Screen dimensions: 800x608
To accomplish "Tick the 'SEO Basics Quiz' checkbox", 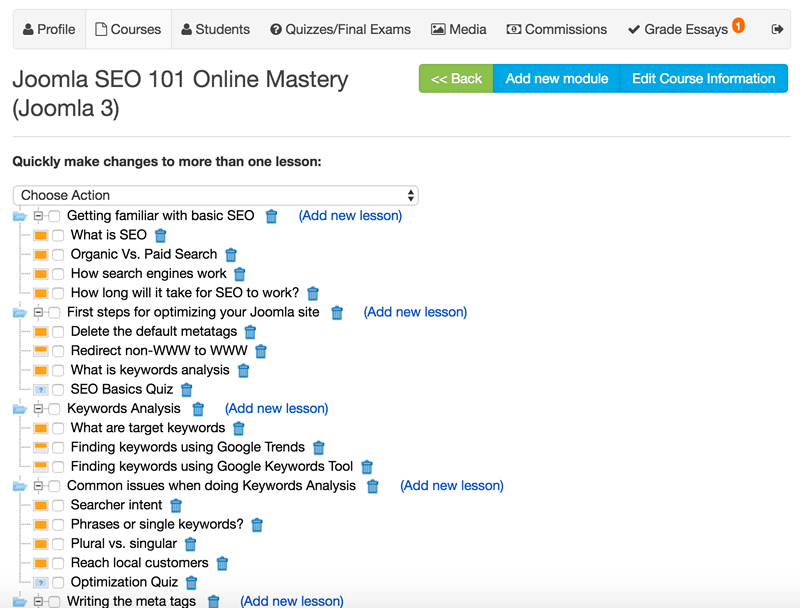I will tap(58, 390).
